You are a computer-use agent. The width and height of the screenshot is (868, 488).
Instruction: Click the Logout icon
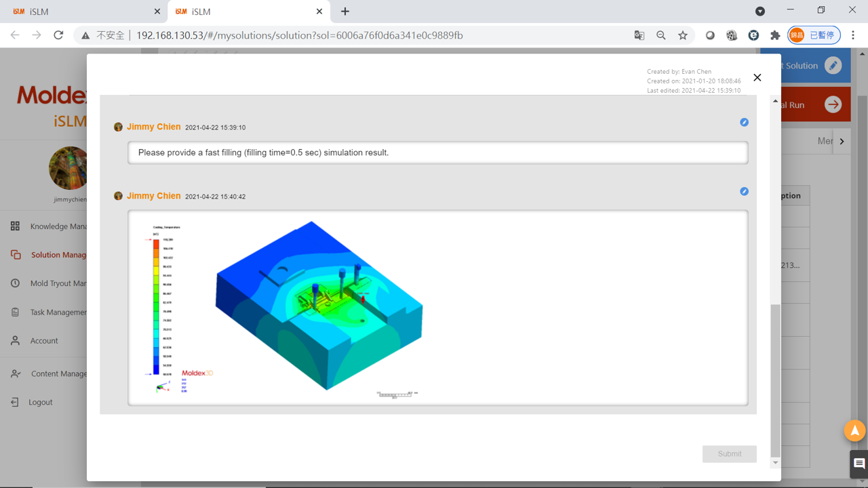point(15,402)
